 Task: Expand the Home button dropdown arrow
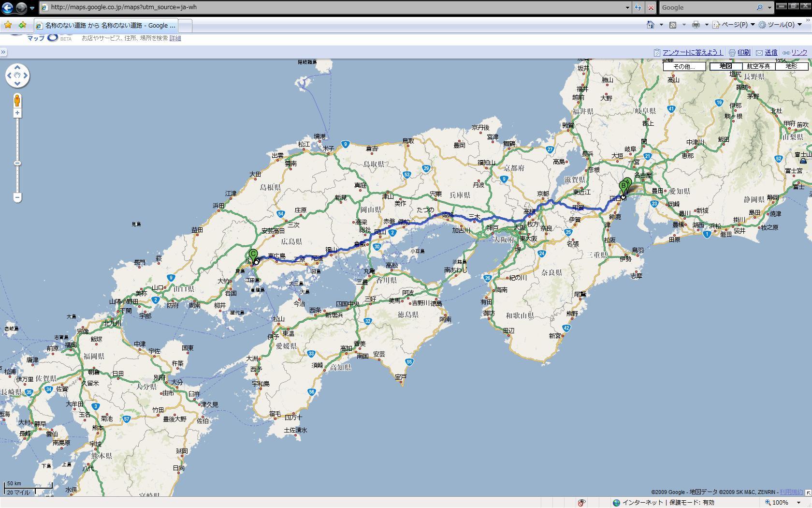tap(661, 25)
